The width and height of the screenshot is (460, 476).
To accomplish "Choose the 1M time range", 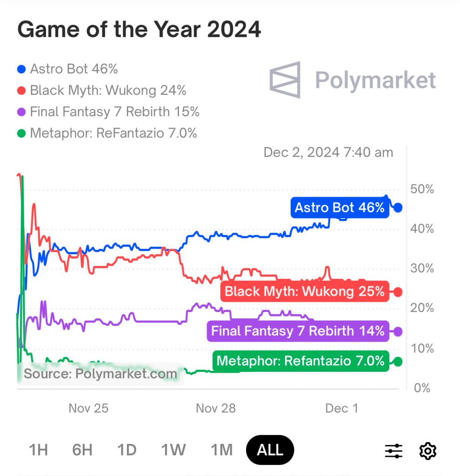I will tap(221, 450).
